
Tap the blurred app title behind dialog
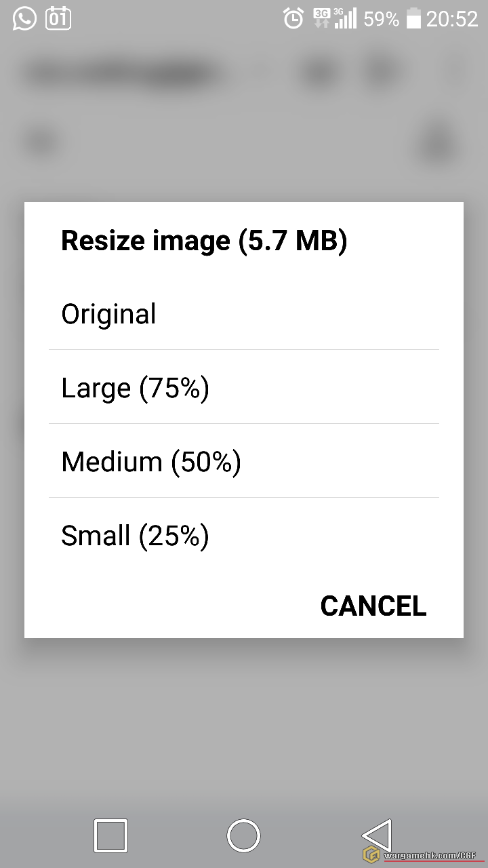click(x=122, y=73)
